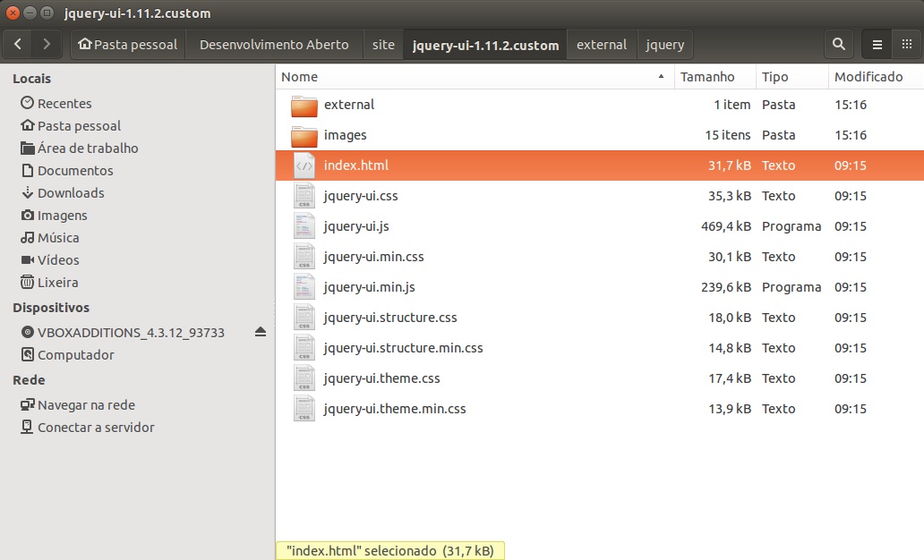
Task: Open Conectar a servidor
Action: 95,428
